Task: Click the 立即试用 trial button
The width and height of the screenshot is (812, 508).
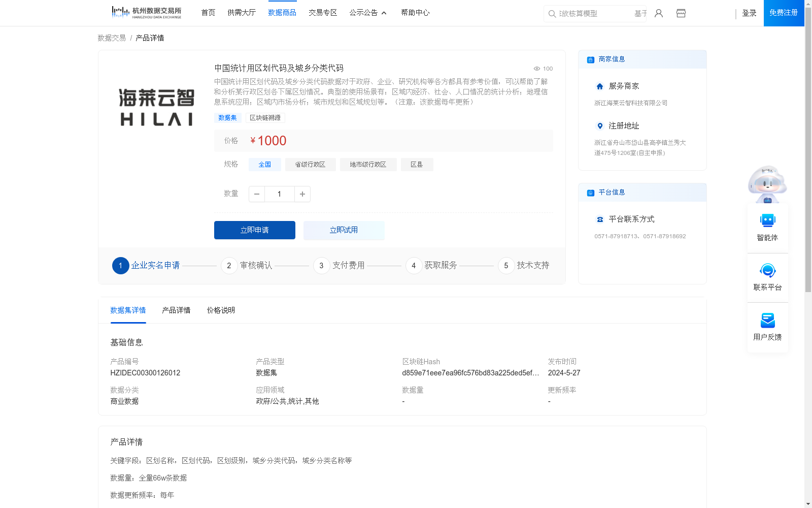Action: tap(344, 230)
